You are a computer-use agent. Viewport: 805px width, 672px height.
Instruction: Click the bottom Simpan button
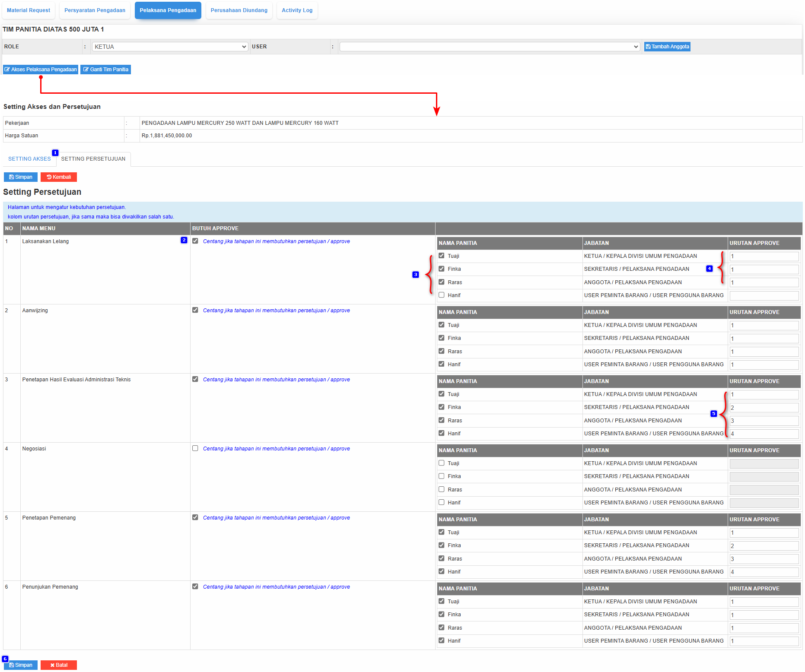click(x=21, y=665)
